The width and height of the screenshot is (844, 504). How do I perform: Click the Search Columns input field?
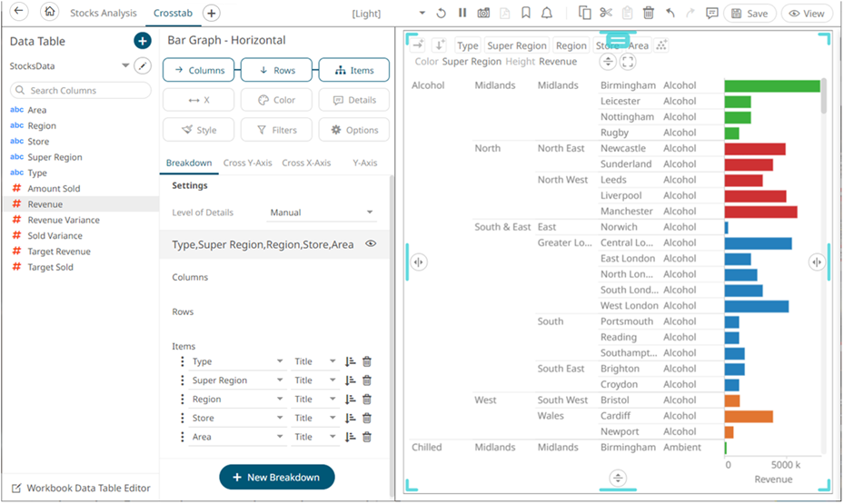pos(81,91)
